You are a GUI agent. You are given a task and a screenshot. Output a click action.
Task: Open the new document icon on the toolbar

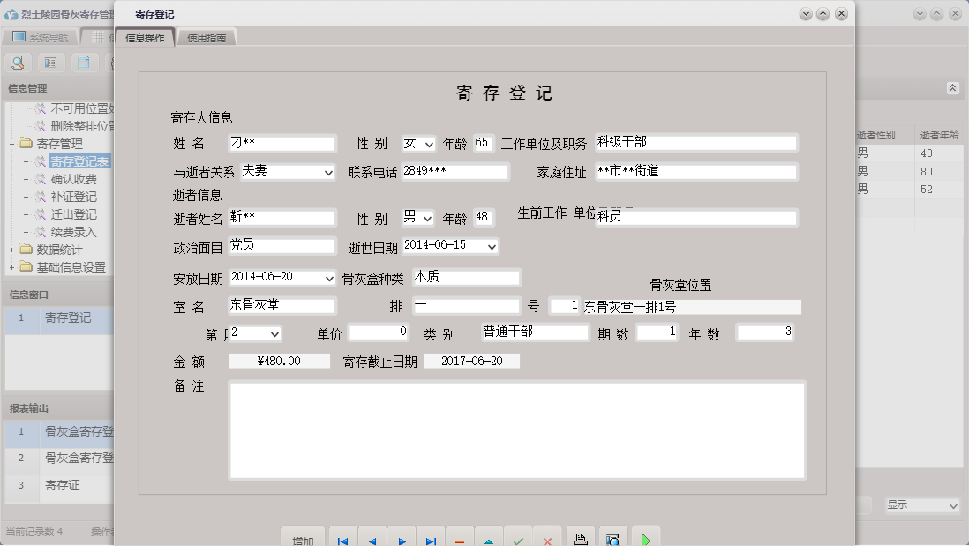(x=82, y=62)
